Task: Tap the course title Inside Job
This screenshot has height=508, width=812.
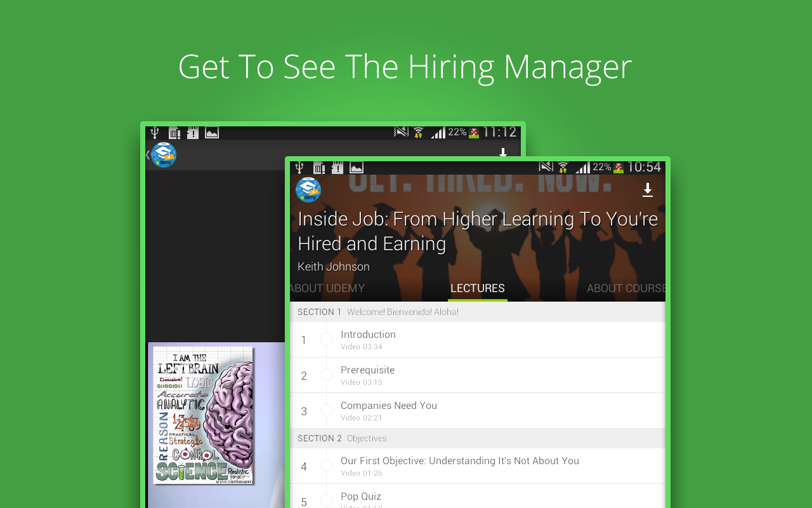Action: click(478, 231)
